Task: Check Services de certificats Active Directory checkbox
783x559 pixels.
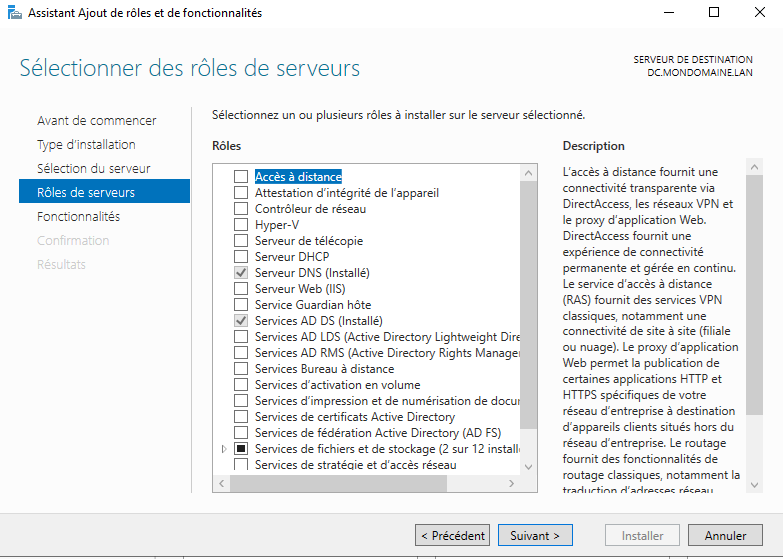Action: 241,416
